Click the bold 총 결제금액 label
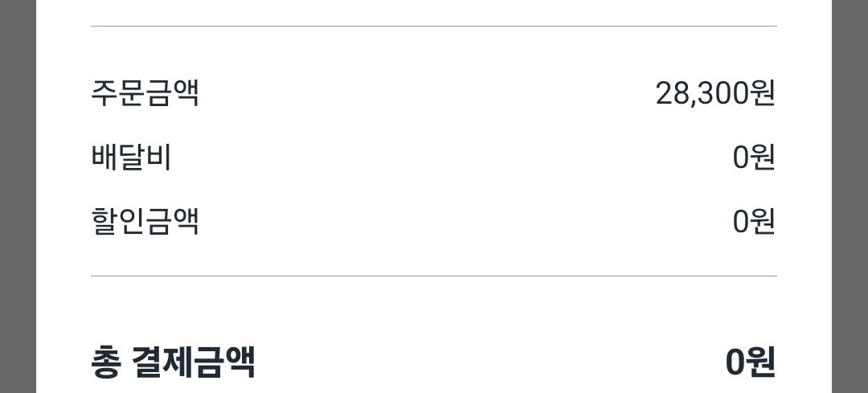The image size is (868, 393). coord(173,362)
